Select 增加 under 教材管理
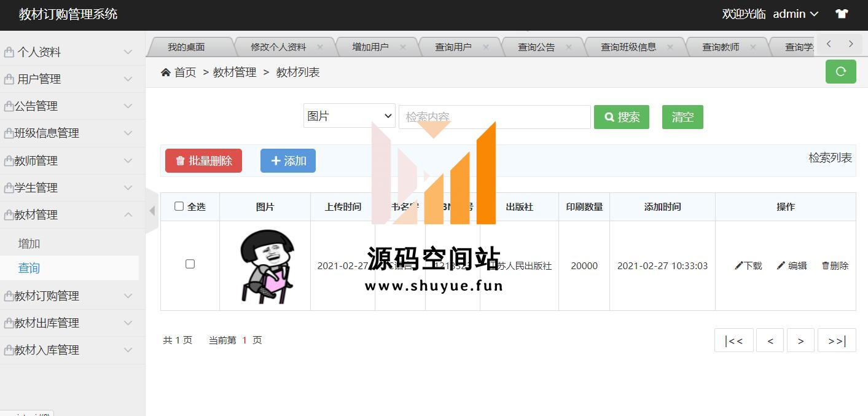 point(29,243)
